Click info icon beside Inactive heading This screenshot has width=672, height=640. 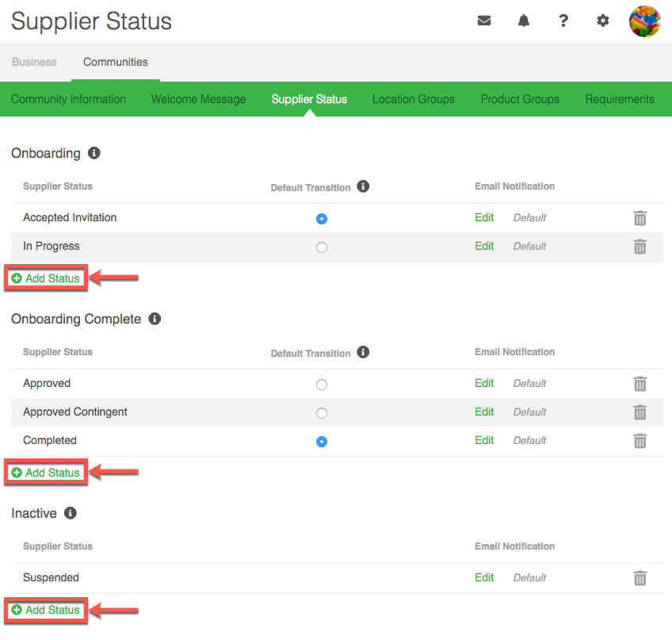tap(71, 513)
